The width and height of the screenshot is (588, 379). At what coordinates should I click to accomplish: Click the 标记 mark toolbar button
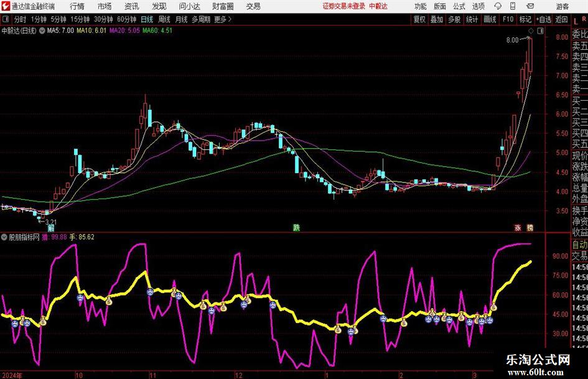(525, 19)
